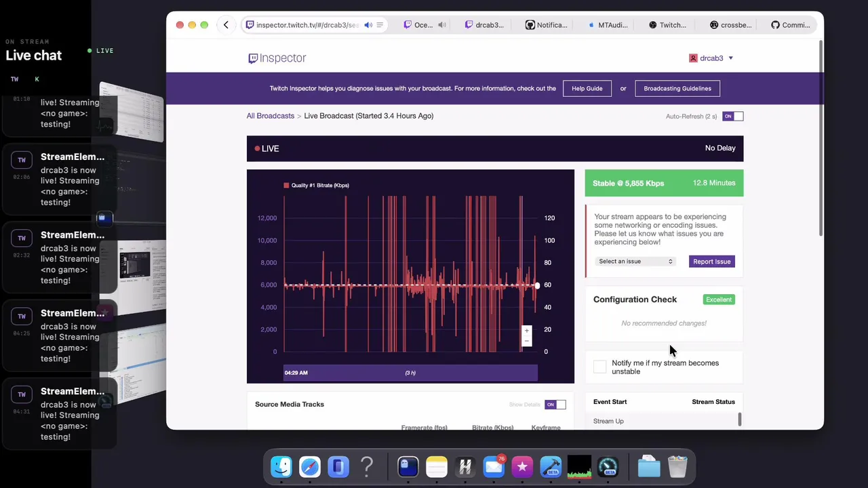Open the Trash in the Dock
868x488 pixels.
pos(677,466)
